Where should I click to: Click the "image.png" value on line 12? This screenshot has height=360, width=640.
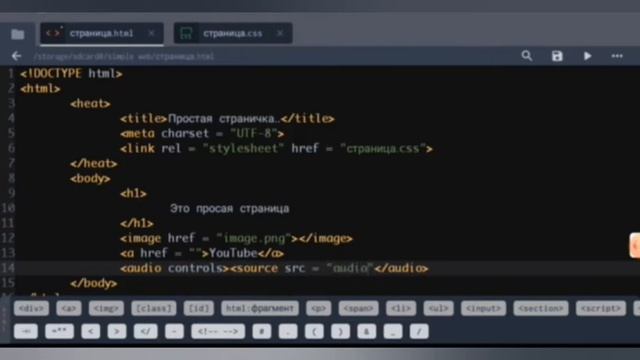[x=254, y=238]
